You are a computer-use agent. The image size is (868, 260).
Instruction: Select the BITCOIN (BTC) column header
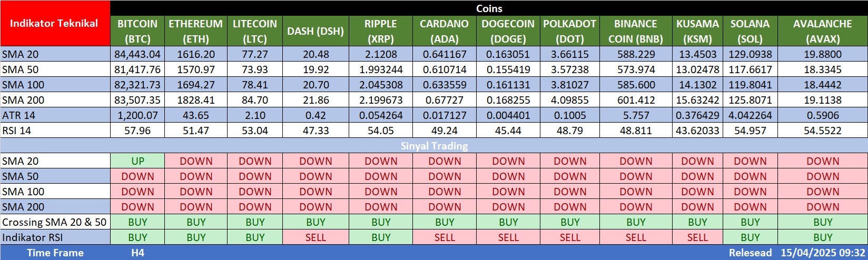[137, 31]
